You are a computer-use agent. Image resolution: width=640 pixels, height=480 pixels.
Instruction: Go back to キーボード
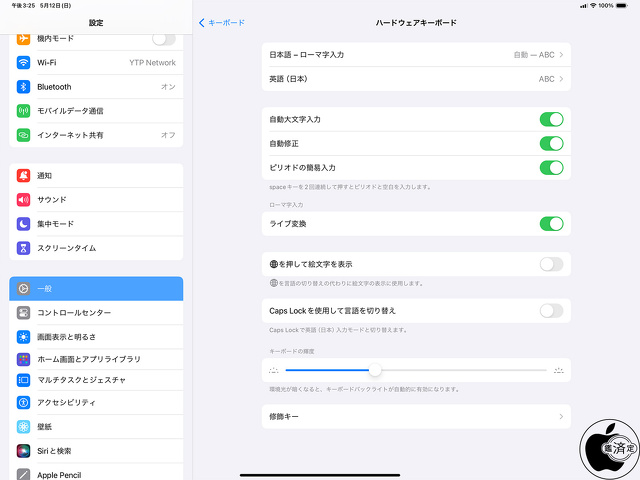[x=222, y=23]
